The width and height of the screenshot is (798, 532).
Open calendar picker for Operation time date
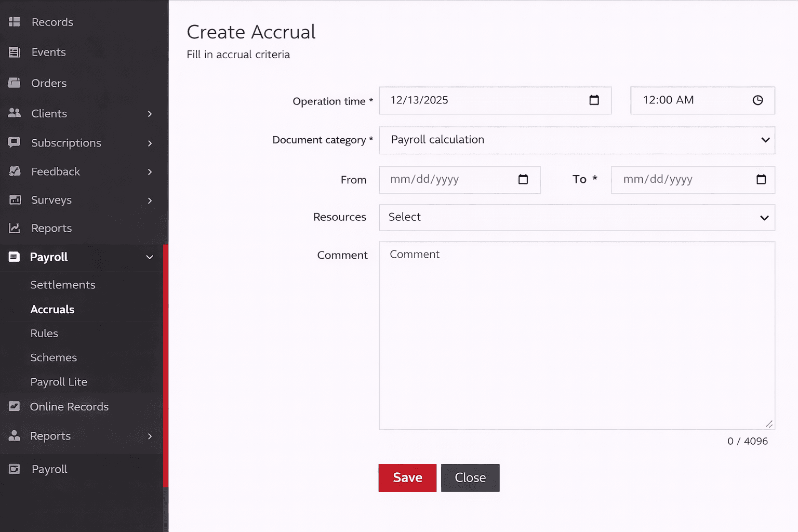(x=594, y=100)
